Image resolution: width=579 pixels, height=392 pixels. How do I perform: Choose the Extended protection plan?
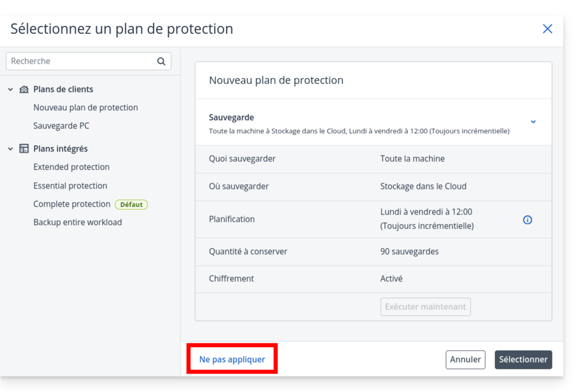coord(72,167)
